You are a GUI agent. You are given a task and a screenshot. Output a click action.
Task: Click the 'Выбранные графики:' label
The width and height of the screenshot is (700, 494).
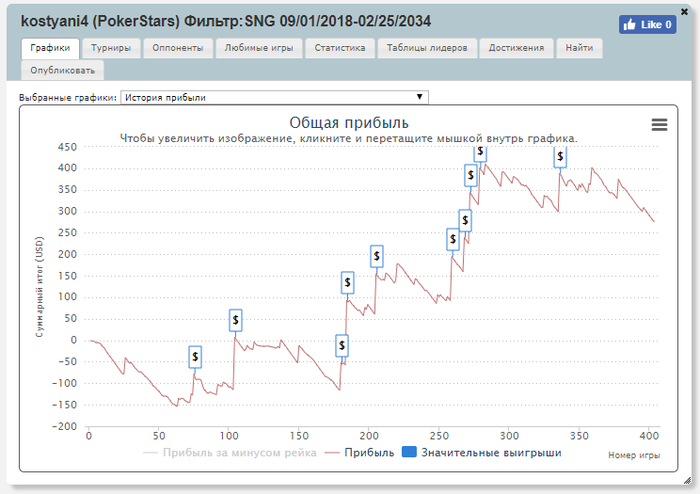tap(68, 98)
